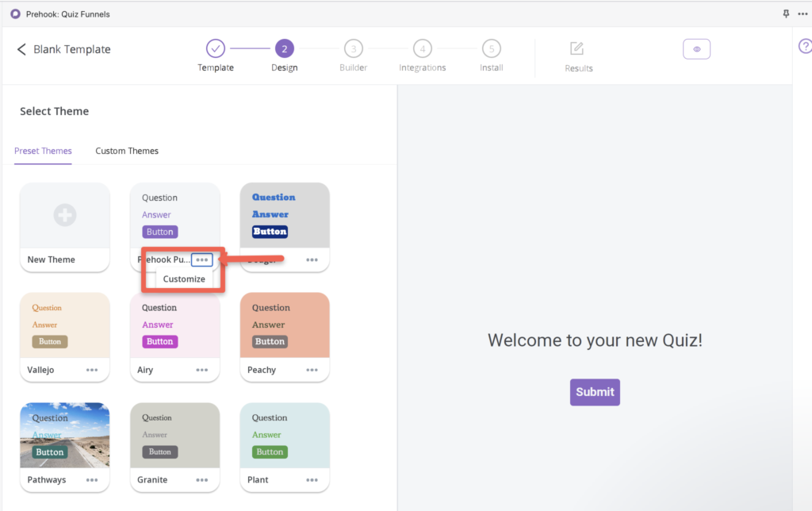Click the back arrow beside Blank Template
Screen dimensions: 812x511
coord(21,49)
